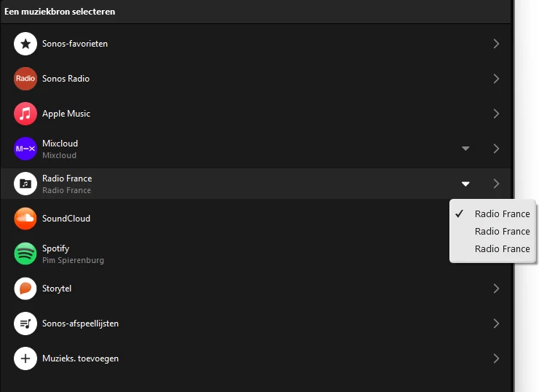Screen dimensions: 539x392
Task: Select the purple Mixcloud icon
Action: tap(25, 149)
